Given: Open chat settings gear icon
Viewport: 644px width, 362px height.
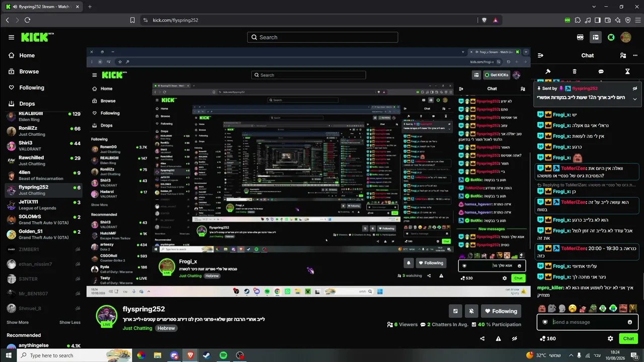Looking at the screenshot, I should [610, 339].
